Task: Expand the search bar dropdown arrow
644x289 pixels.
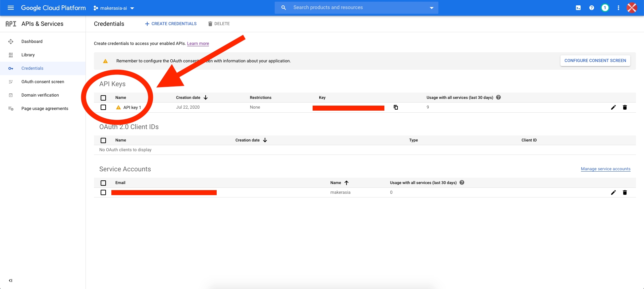Action: 431,8
